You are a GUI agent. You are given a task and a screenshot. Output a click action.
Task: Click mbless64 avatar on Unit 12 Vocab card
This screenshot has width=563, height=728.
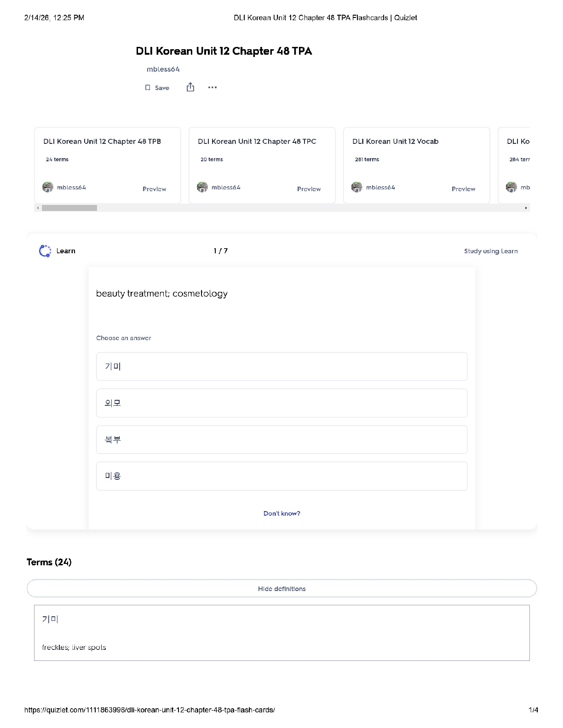tap(357, 188)
